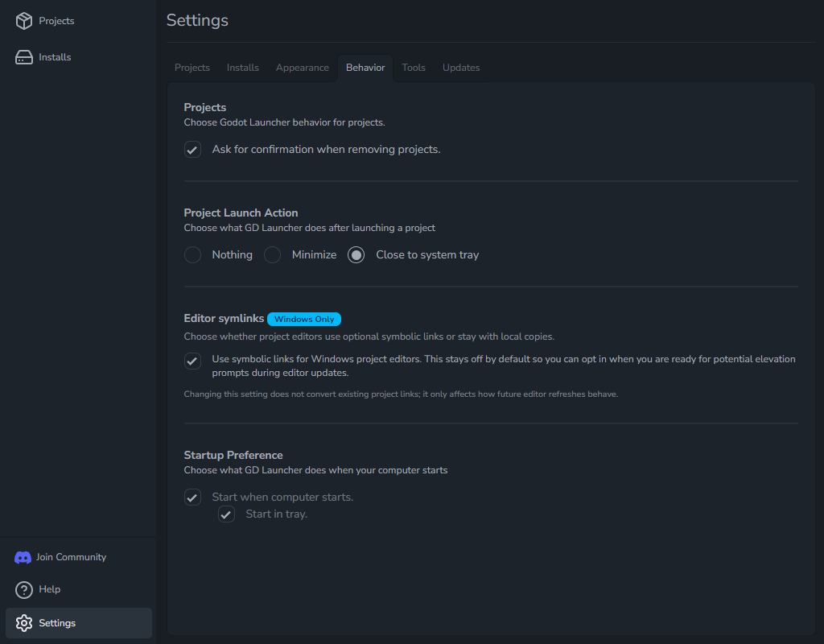Viewport: 824px width, 644px height.
Task: Click the Project Launch Action heading
Action: (241, 213)
